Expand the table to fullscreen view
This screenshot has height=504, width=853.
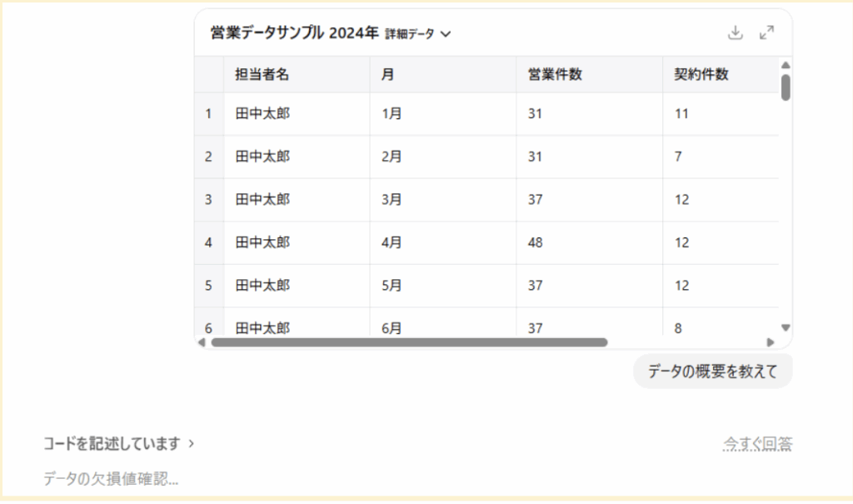(x=767, y=32)
